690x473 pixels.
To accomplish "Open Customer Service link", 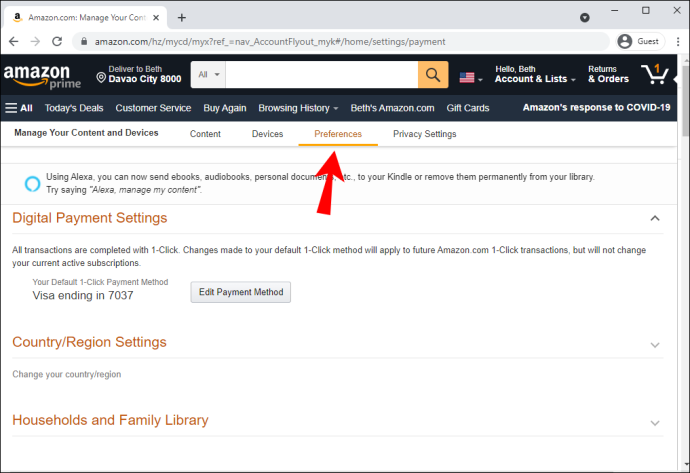I will (153, 108).
